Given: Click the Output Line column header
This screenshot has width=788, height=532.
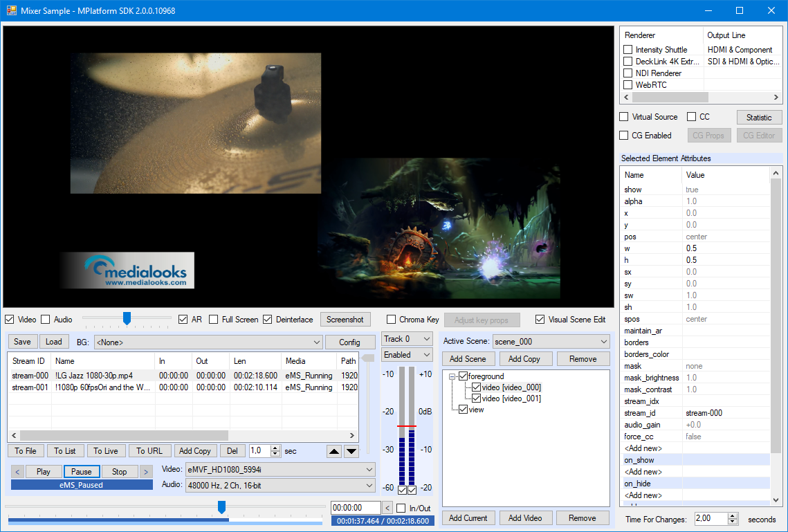Looking at the screenshot, I should (x=742, y=35).
